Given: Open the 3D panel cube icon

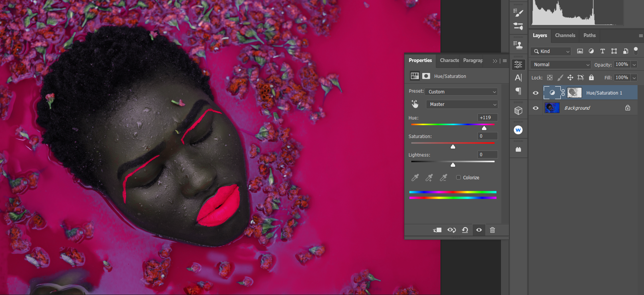Looking at the screenshot, I should 518,110.
